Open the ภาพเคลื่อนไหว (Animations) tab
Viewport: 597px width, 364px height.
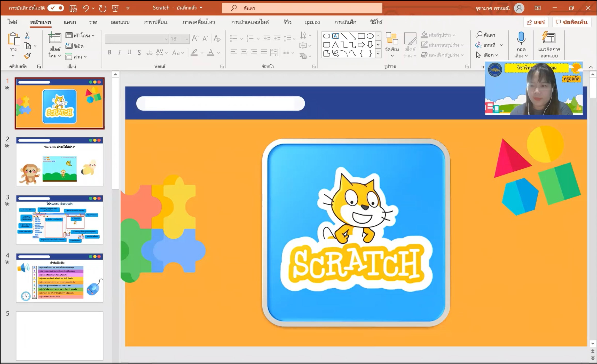pos(199,22)
